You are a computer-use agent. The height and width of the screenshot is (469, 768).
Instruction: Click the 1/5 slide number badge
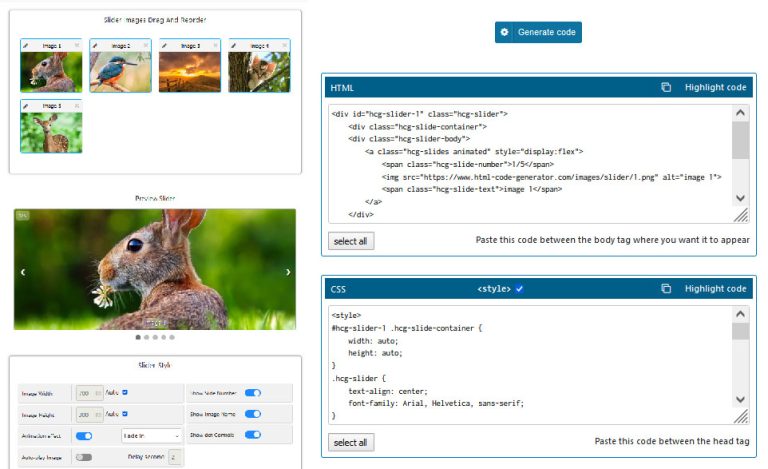(22, 215)
